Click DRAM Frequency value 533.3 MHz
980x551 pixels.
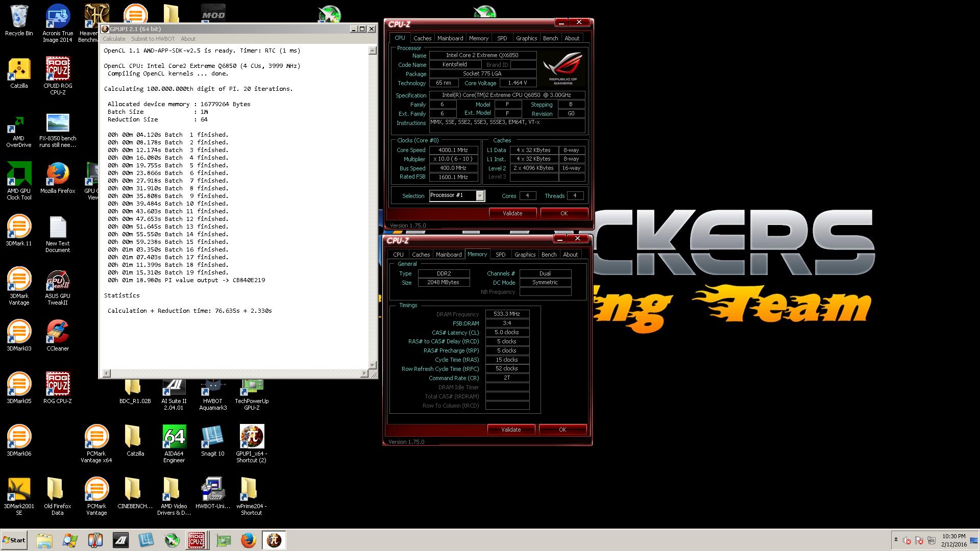507,314
